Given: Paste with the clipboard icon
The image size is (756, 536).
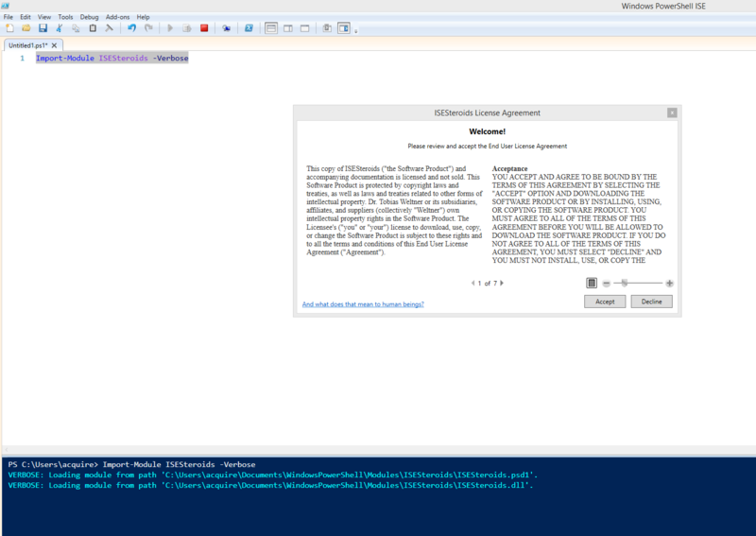Looking at the screenshot, I should [x=93, y=28].
